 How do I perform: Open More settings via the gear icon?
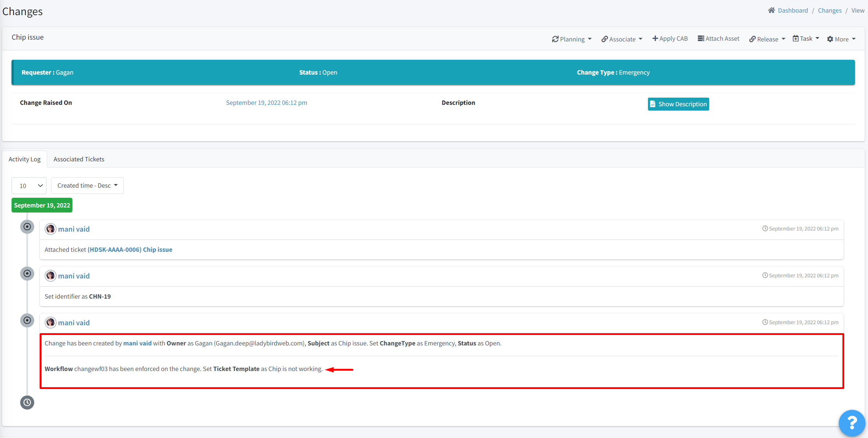[x=830, y=39]
